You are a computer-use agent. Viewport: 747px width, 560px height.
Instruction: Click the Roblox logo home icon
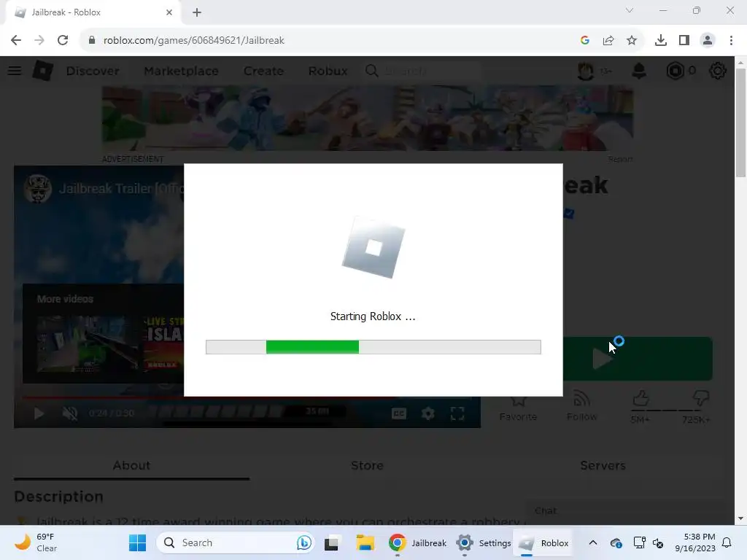[x=43, y=71]
